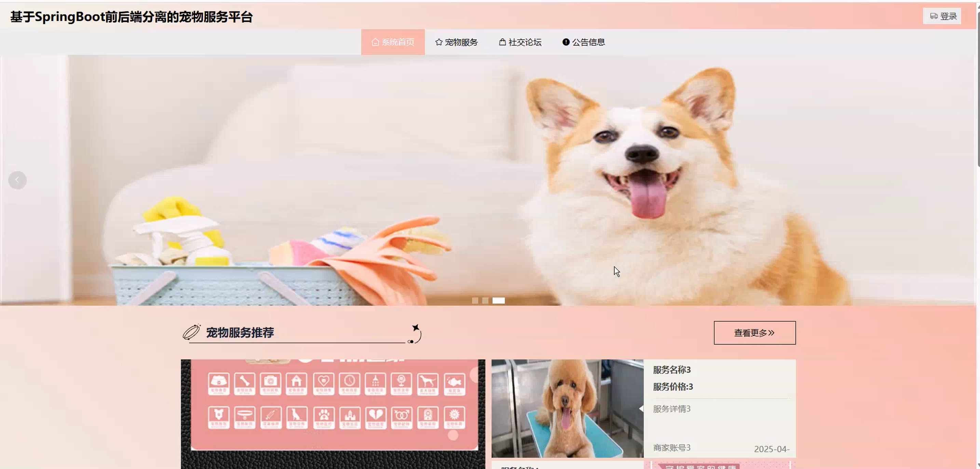
Task: Select the first carousel indicator dot
Action: tap(475, 301)
